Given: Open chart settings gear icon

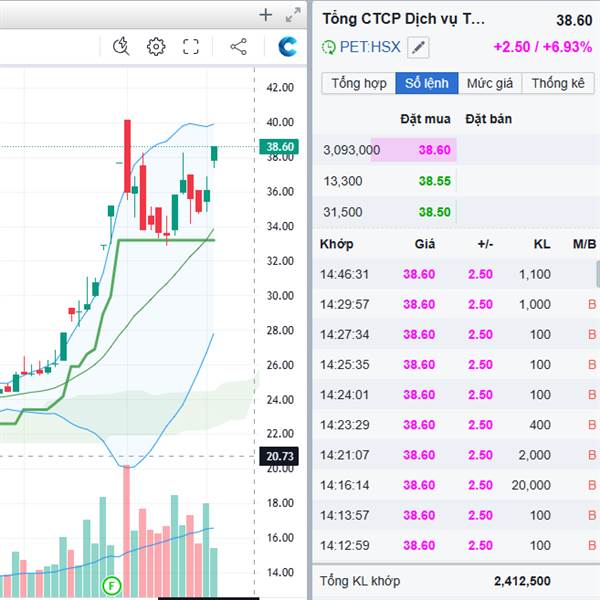Looking at the screenshot, I should pos(156,47).
